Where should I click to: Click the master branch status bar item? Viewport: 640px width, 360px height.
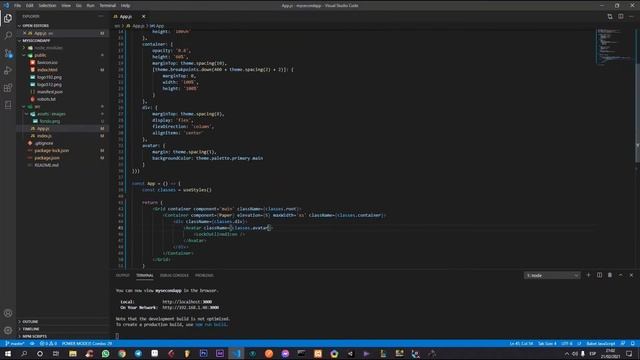[15, 344]
